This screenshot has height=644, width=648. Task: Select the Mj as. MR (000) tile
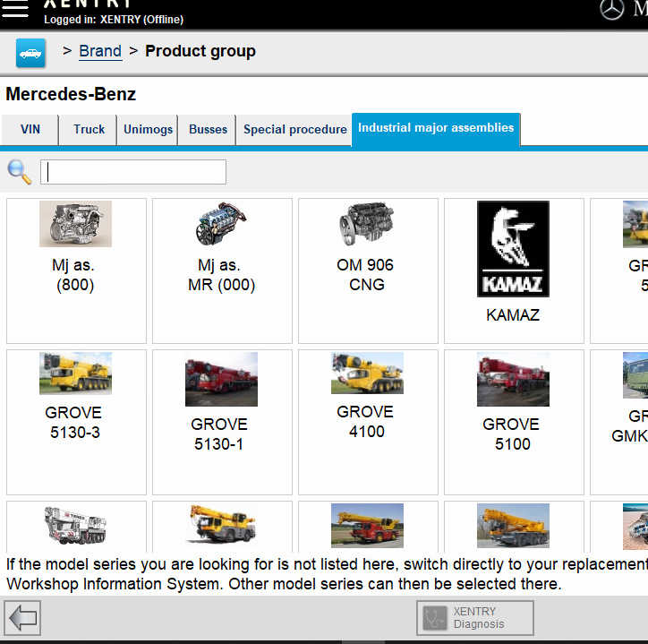pyautogui.click(x=222, y=270)
